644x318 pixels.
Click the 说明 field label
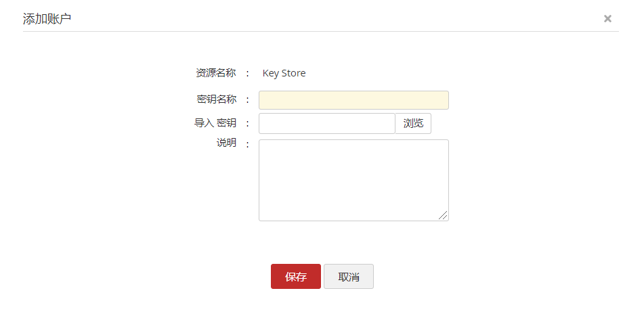coord(226,143)
